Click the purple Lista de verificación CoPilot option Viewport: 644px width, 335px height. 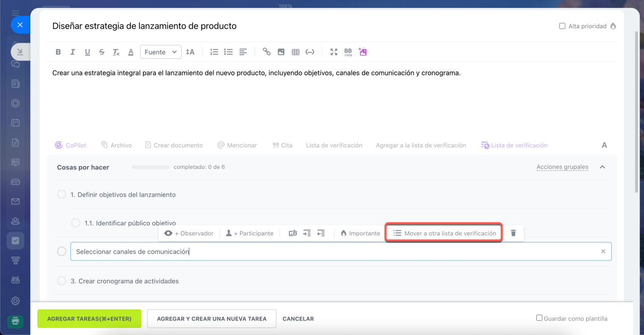click(x=514, y=145)
